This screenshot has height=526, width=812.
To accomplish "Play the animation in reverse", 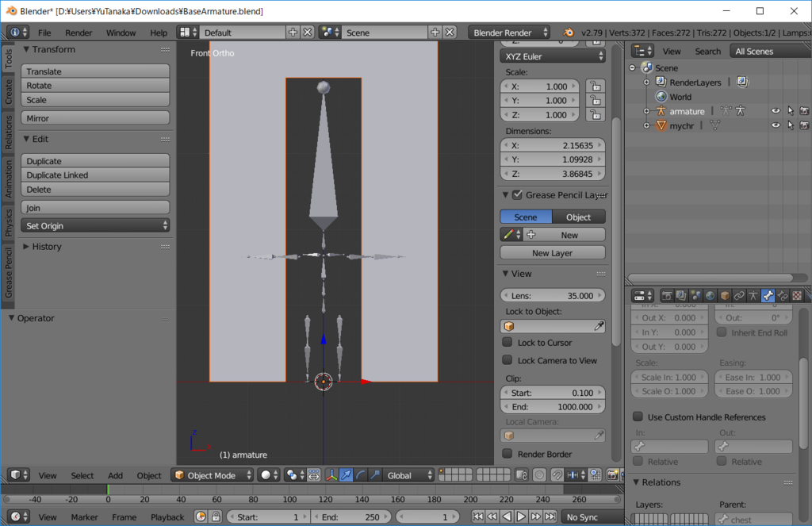I will [x=507, y=516].
